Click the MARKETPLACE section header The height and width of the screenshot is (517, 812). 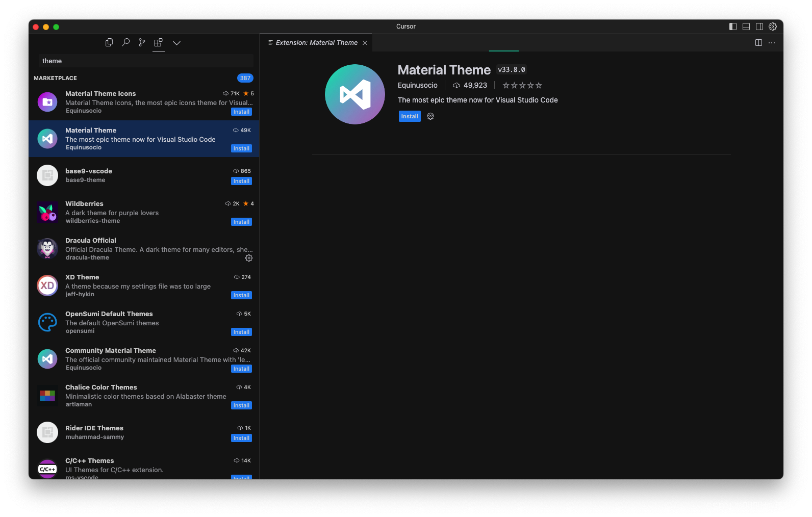coord(55,78)
